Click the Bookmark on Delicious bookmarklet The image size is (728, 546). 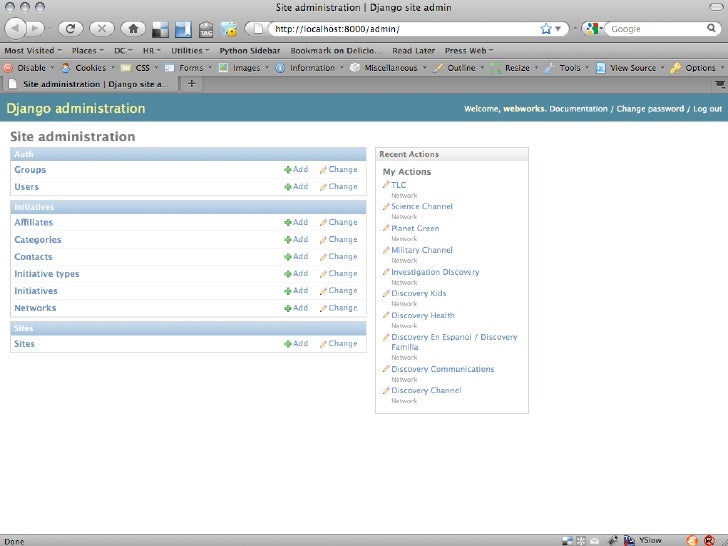pos(336,51)
